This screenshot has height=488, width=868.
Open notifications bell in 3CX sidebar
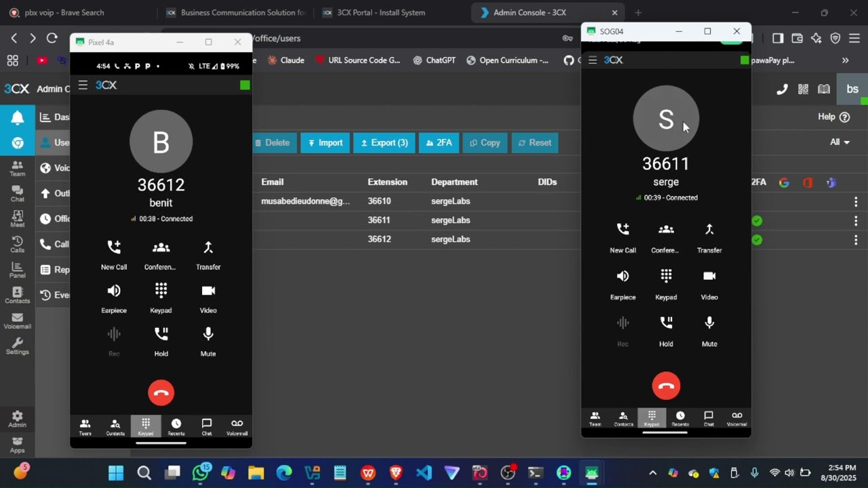tap(18, 118)
